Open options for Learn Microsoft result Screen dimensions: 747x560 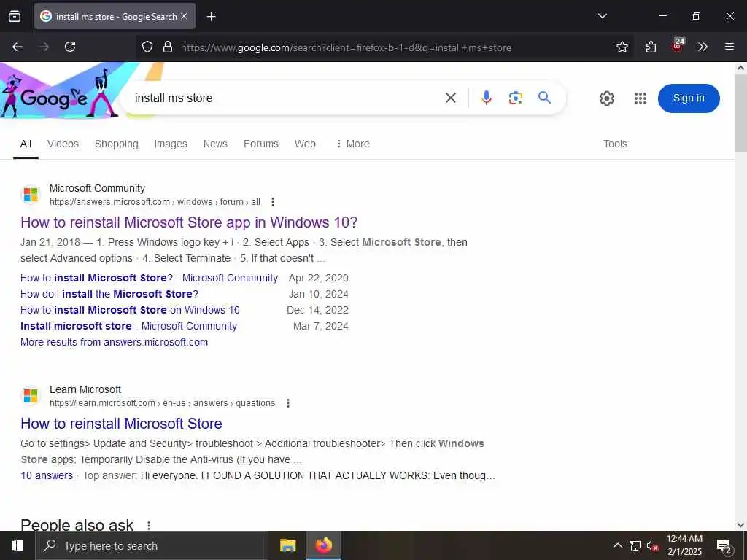point(287,403)
